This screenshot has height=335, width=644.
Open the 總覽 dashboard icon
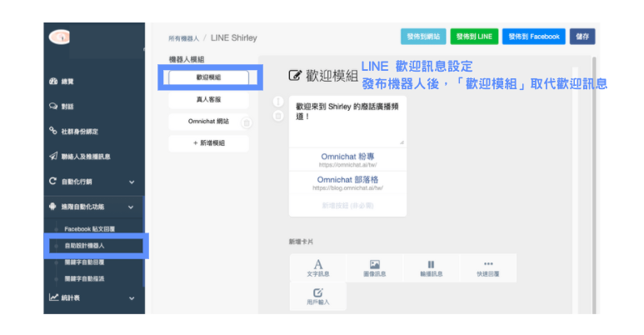[53, 81]
